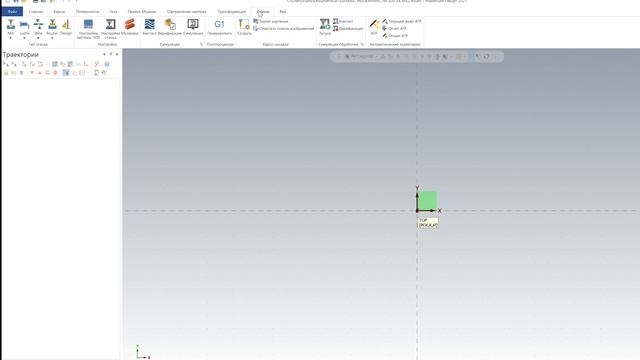
Task: Open Симуляция обработки group dialog launcher
Action: click(362, 44)
